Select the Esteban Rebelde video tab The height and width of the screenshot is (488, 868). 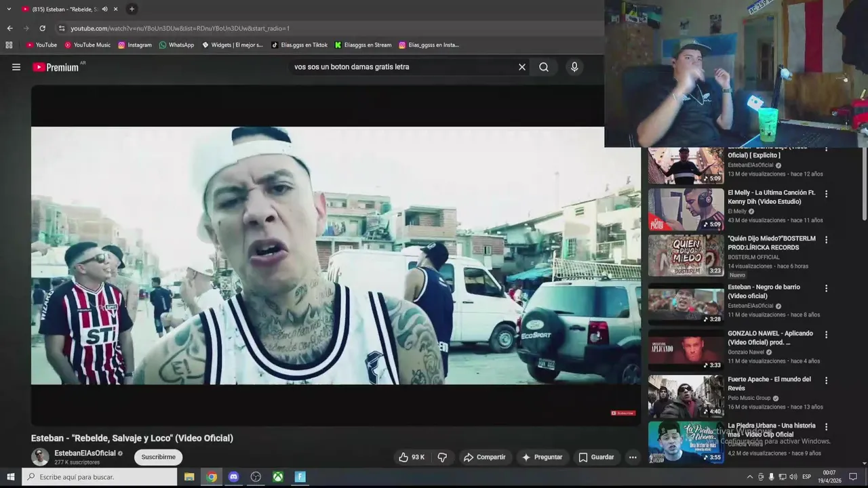pyautogui.click(x=70, y=9)
